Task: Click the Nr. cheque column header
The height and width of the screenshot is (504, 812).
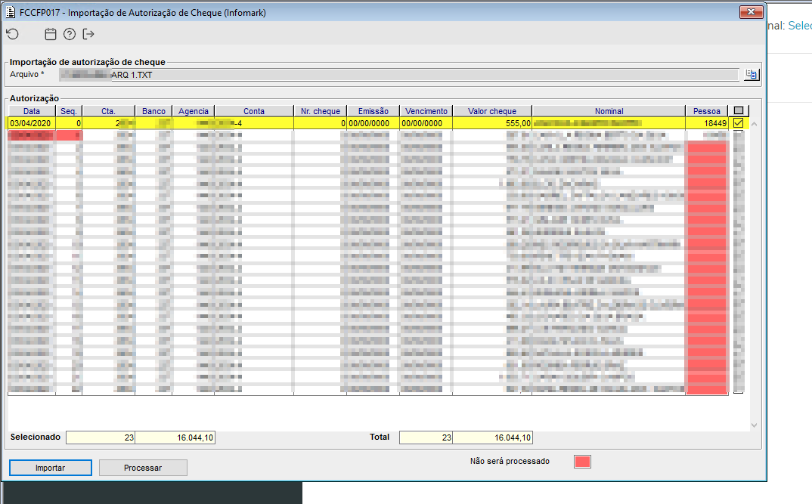Action: [x=321, y=111]
